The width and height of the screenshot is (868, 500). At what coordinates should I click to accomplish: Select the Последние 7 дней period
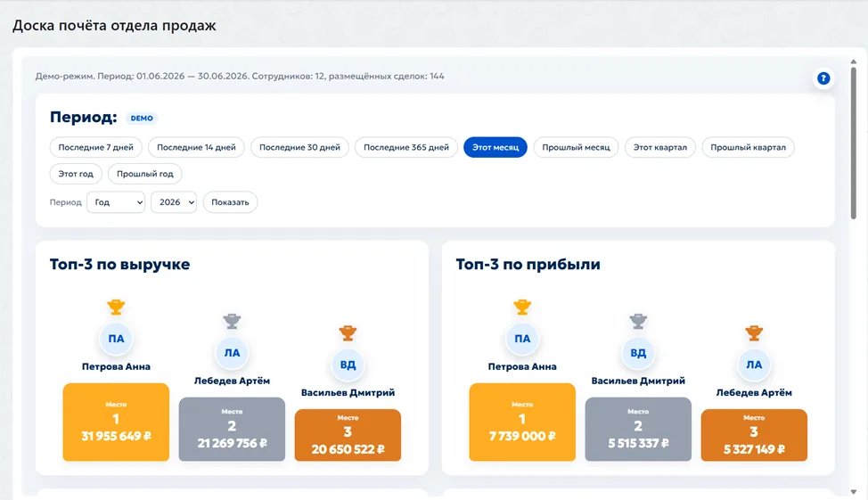click(x=95, y=147)
